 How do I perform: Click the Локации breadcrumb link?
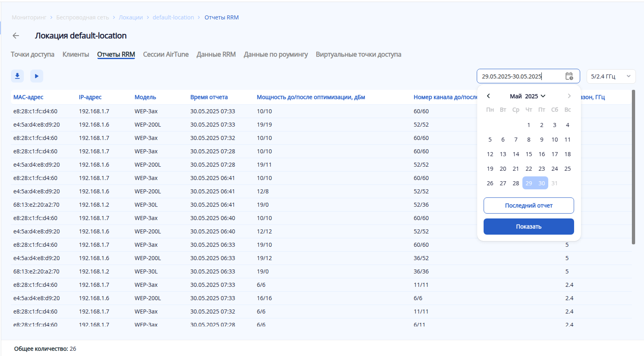tap(130, 17)
